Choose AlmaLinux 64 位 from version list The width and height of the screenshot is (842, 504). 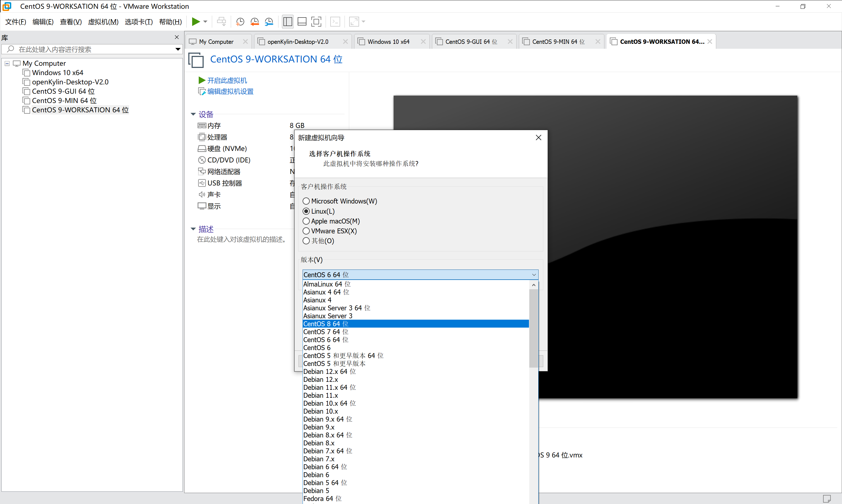pyautogui.click(x=416, y=284)
